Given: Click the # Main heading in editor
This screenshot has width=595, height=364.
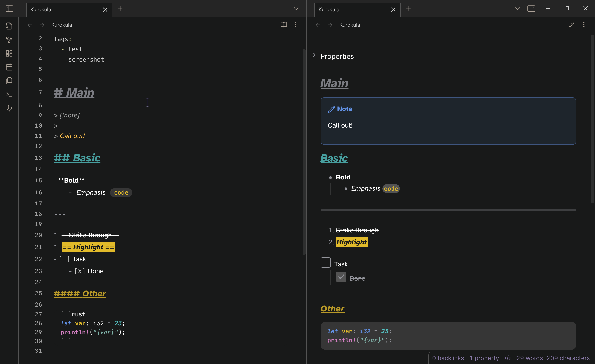Looking at the screenshot, I should click(x=74, y=92).
